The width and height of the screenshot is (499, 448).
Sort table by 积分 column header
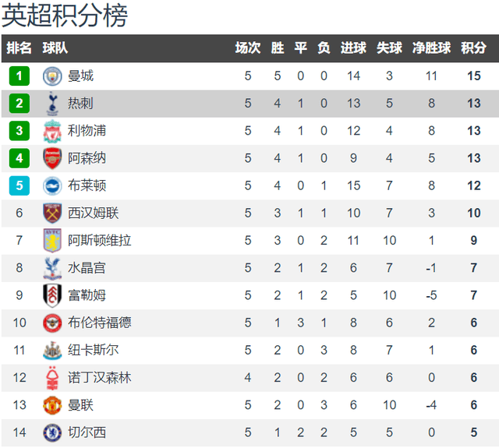(x=473, y=48)
